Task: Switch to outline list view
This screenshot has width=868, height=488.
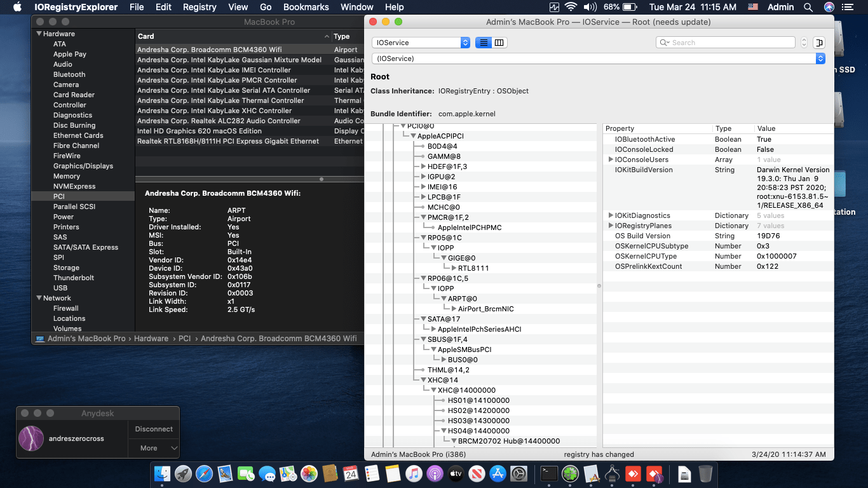Action: (484, 43)
